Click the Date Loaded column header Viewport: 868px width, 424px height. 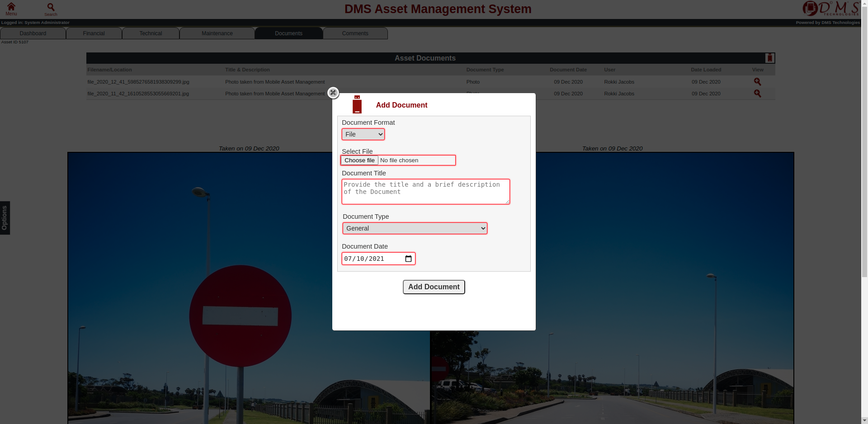[x=706, y=70]
